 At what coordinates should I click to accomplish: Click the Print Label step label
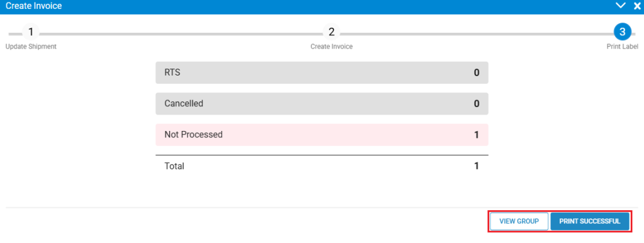coord(622,47)
